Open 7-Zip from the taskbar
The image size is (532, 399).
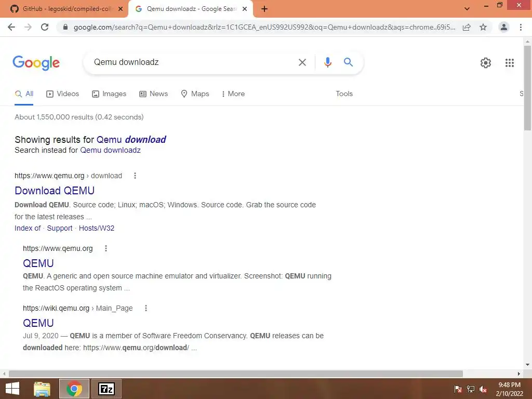click(106, 389)
